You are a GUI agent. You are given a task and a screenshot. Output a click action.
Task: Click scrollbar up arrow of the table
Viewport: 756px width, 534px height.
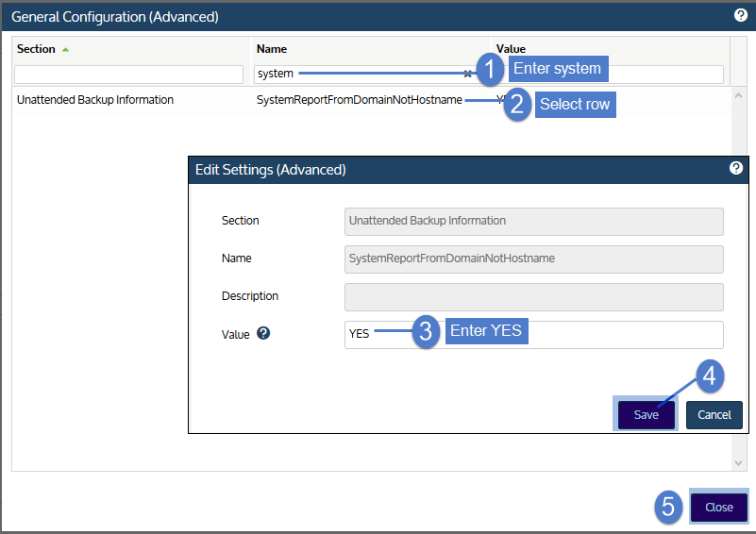738,95
